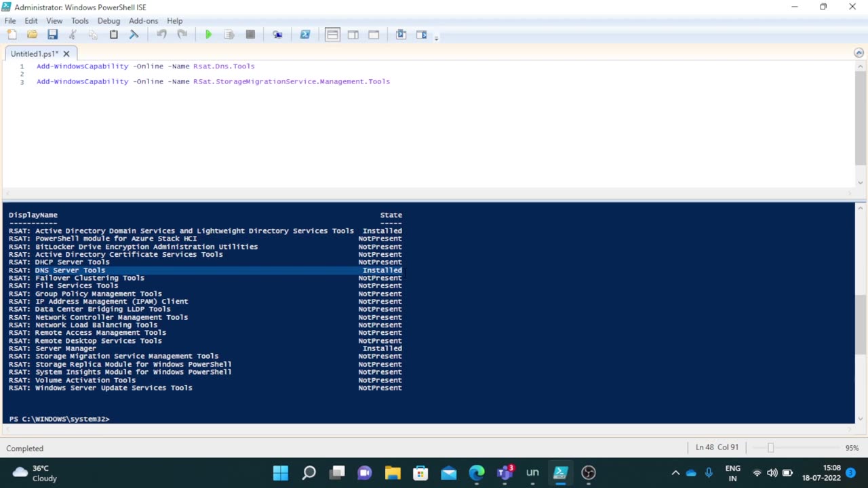Copy selection using the Copy icon
The width and height of the screenshot is (868, 488).
point(93,35)
